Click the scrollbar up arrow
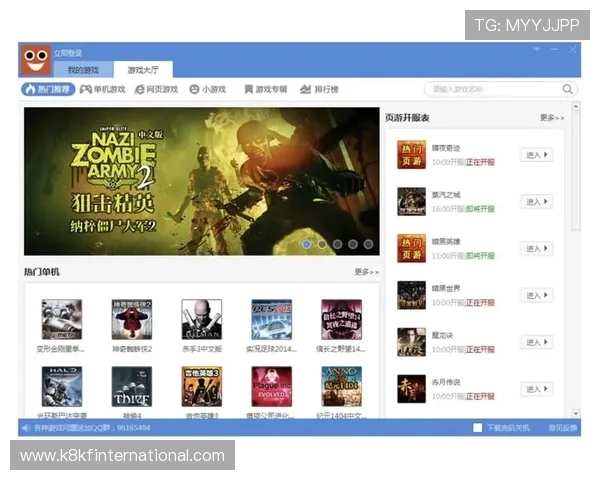600x480 pixels. tap(576, 106)
